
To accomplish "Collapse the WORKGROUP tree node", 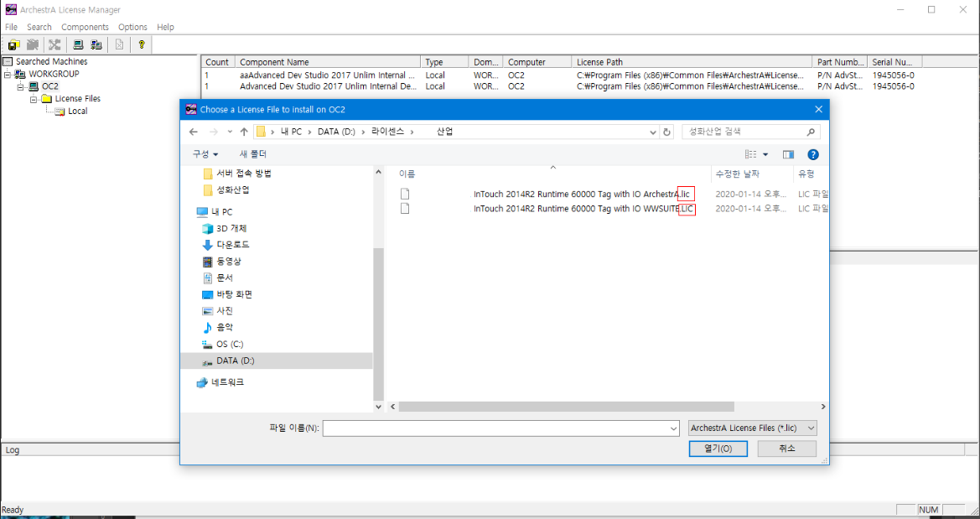I will click(x=8, y=74).
